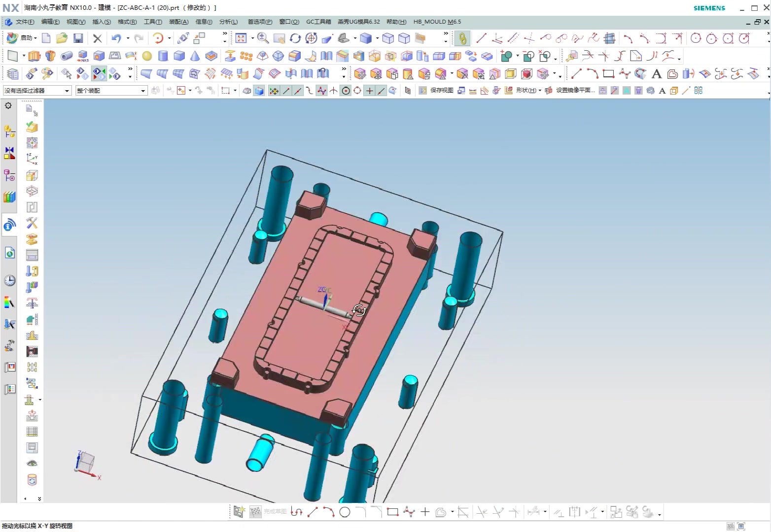
Task: Toggle the enable snap point button
Action: click(x=274, y=91)
